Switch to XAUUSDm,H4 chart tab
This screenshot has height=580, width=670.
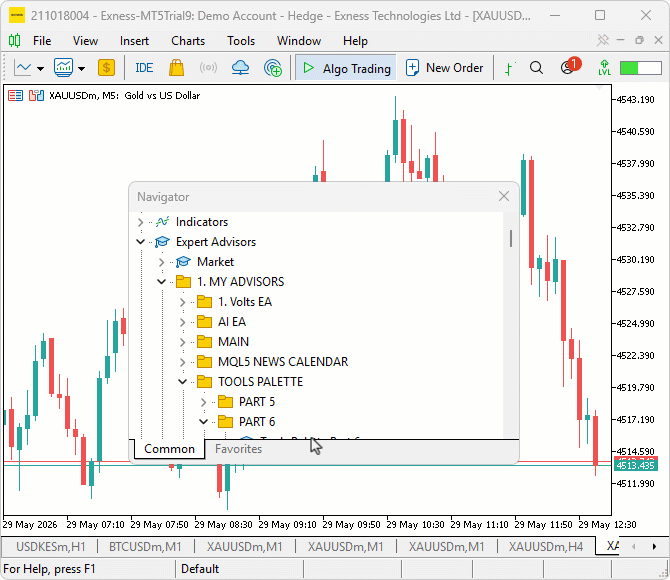546,547
